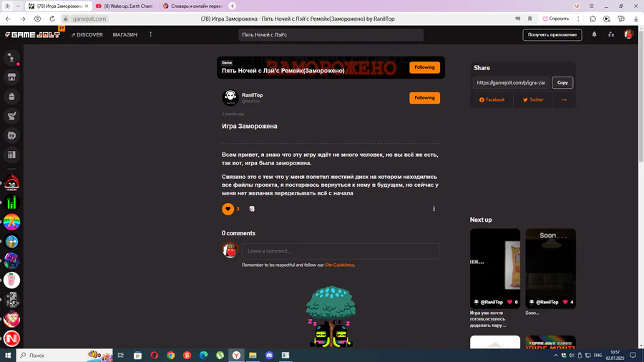This screenshot has width=644, height=362.
Task: Open notifications bell on Game Jolt
Action: point(594,35)
